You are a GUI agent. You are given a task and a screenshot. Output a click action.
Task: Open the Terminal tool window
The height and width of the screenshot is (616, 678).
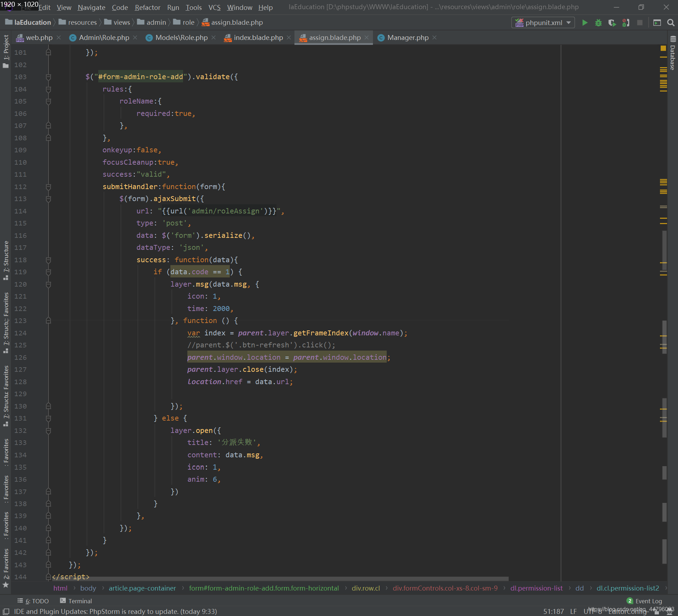click(76, 601)
